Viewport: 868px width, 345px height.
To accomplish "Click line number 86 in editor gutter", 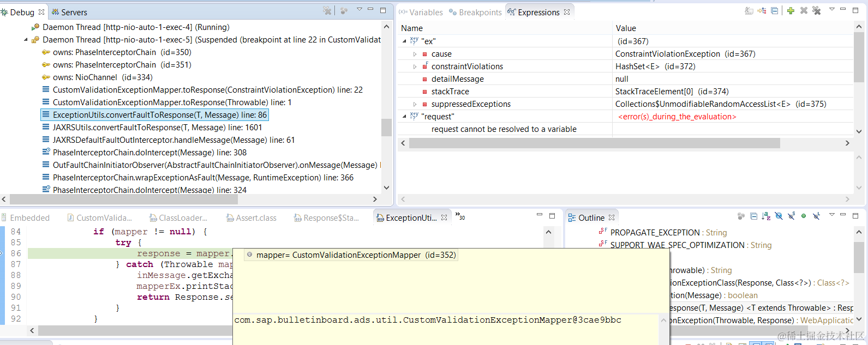I will (16, 253).
